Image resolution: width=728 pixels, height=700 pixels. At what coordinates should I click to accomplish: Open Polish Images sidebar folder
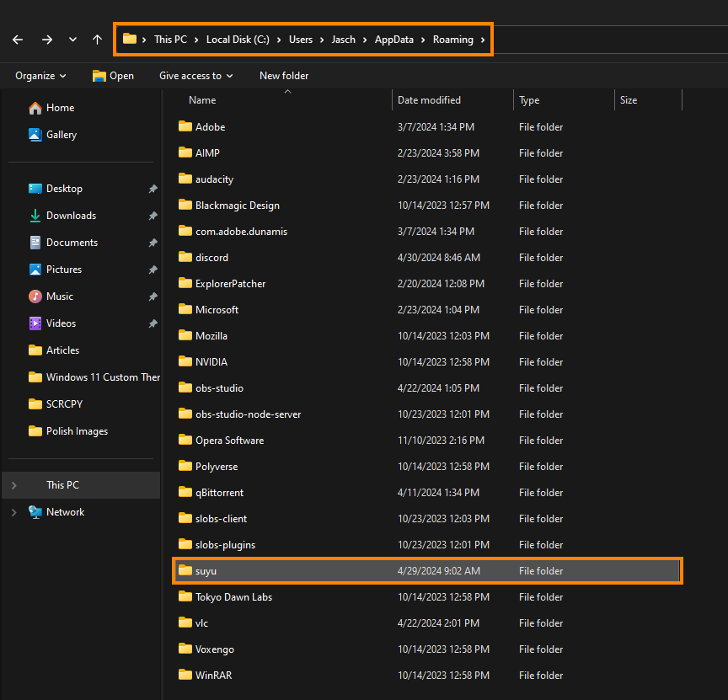[67, 430]
